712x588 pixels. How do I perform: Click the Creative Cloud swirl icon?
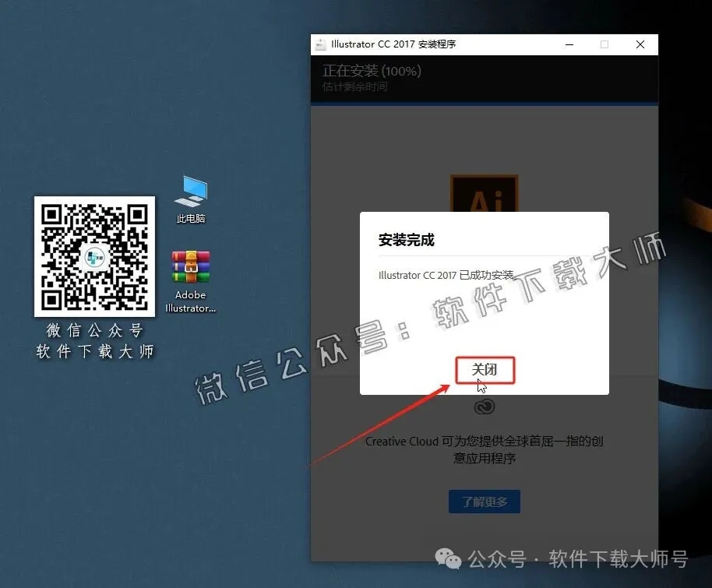pyautogui.click(x=485, y=406)
